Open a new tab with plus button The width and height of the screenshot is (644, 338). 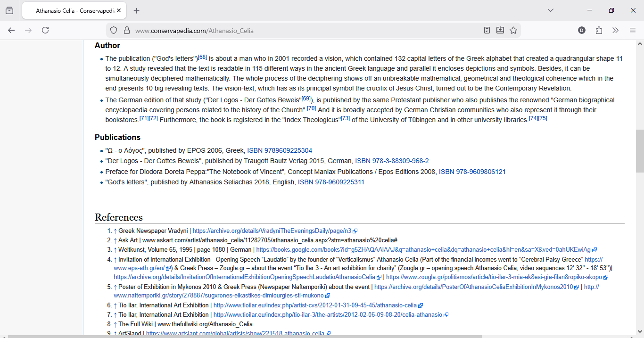(137, 10)
